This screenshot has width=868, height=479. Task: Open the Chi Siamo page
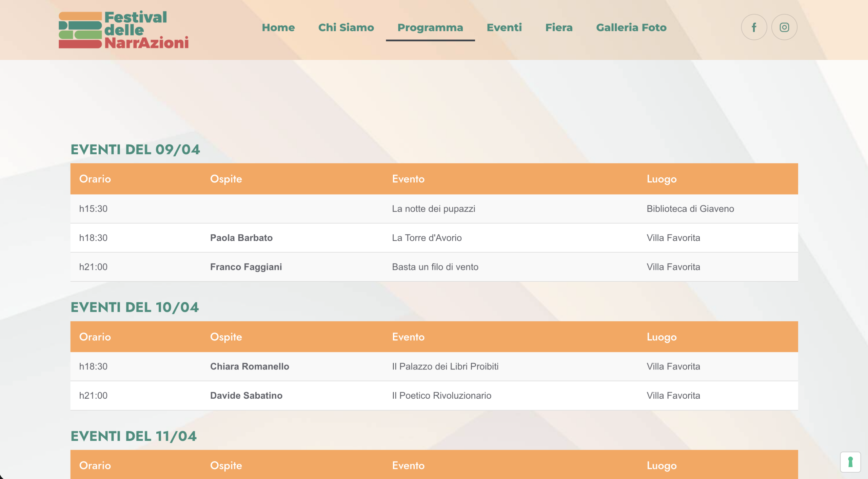click(x=346, y=27)
